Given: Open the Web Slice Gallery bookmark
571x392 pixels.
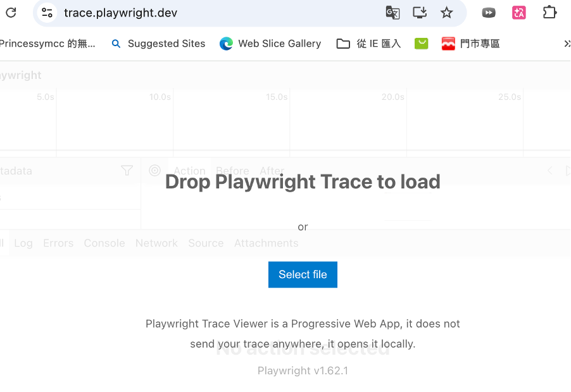Looking at the screenshot, I should (x=270, y=44).
